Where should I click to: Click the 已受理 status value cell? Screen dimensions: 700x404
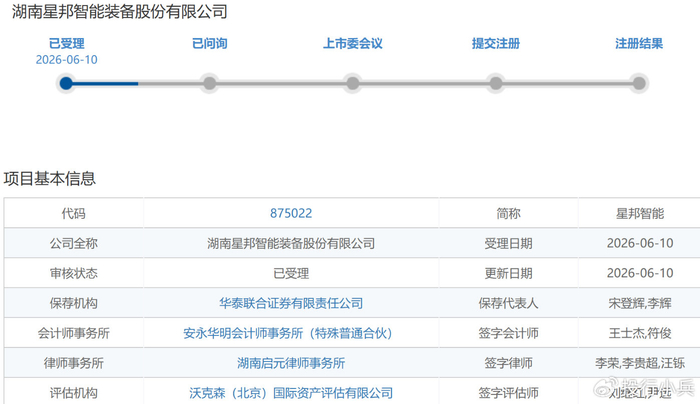coord(291,273)
